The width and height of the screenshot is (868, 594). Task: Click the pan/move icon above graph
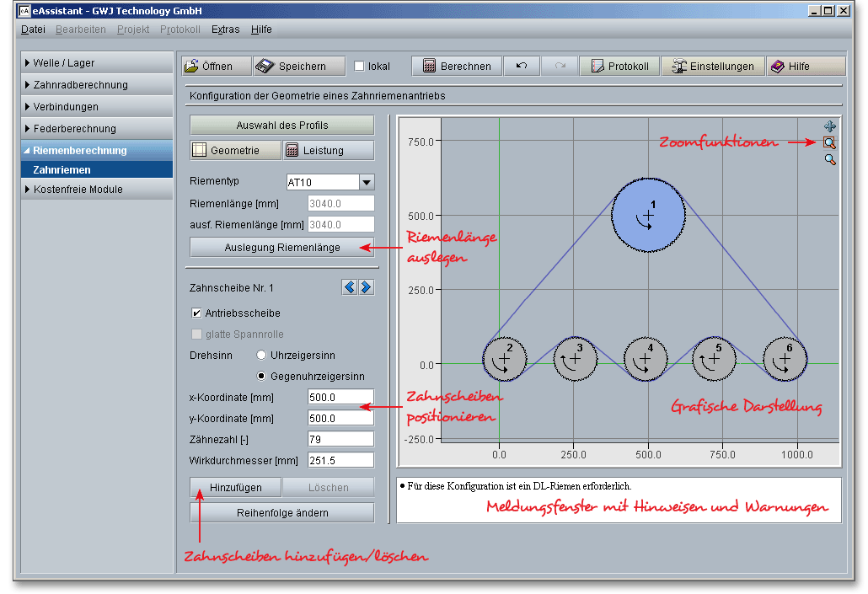(830, 126)
